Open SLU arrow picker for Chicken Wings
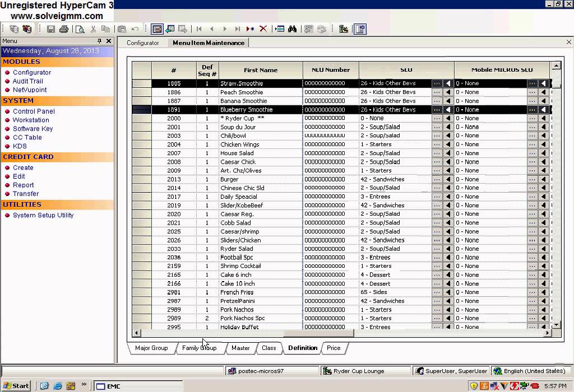574x392 pixels. point(448,144)
